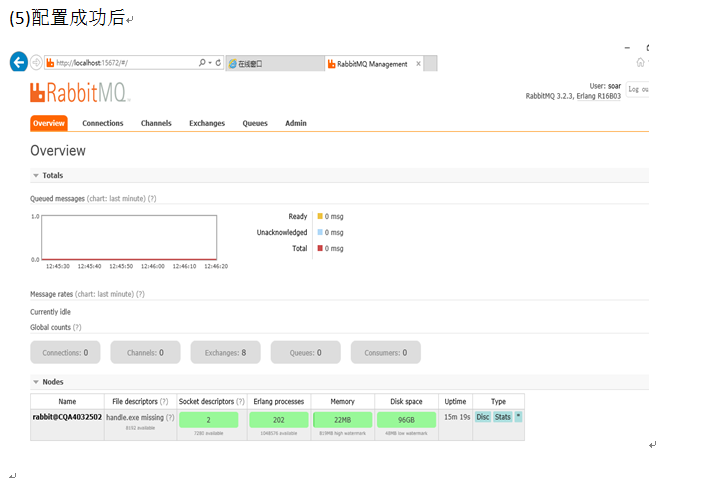The image size is (724, 478).
Task: Click the Erlang R16B03 version text
Action: 598,96
